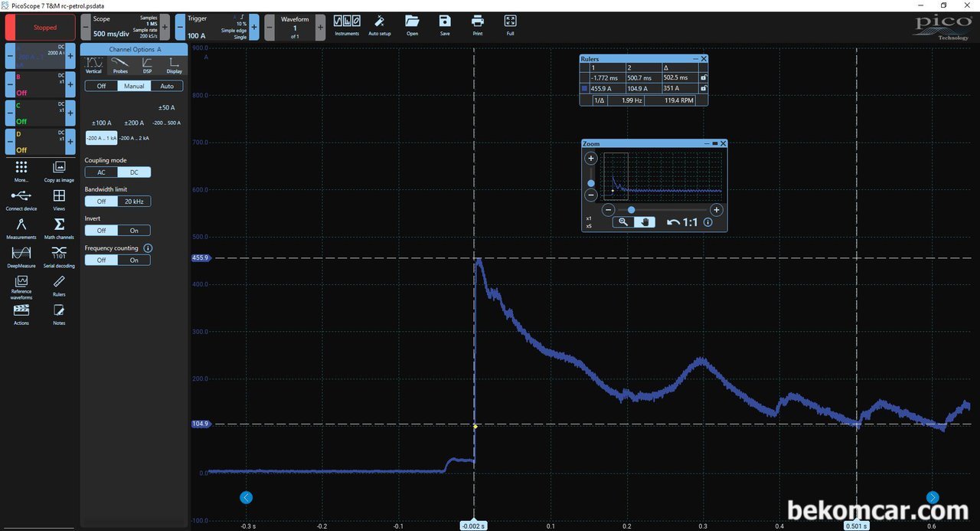Click the 455.9 ruler handle on axis

coord(200,258)
